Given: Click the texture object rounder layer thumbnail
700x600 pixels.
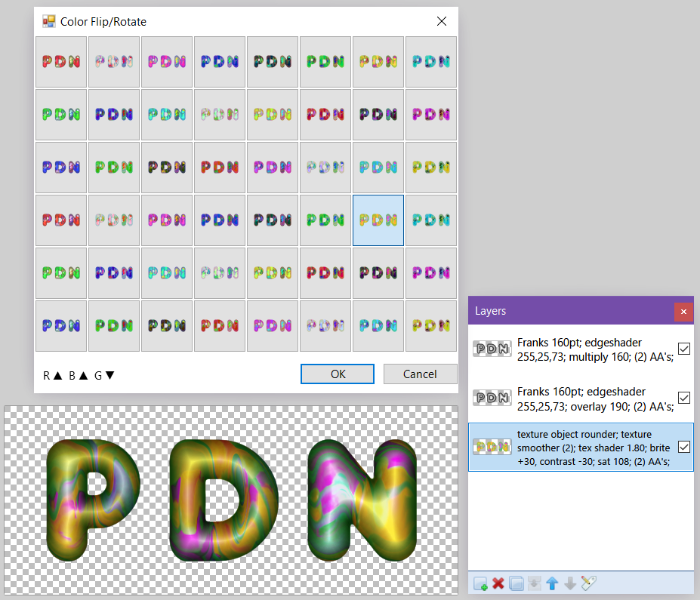Looking at the screenshot, I should (492, 446).
